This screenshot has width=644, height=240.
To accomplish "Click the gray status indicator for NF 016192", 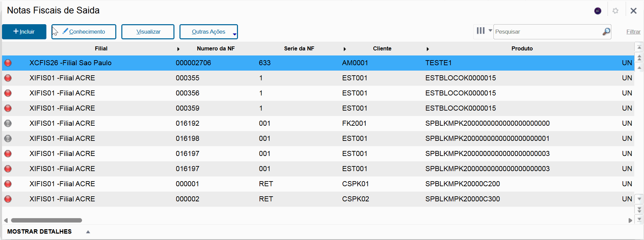I will pyautogui.click(x=8, y=123).
